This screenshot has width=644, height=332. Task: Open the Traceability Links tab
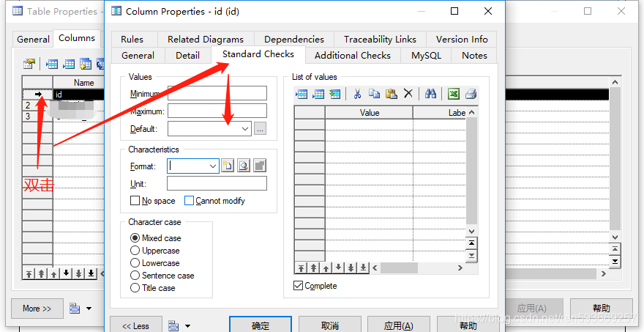(x=380, y=40)
